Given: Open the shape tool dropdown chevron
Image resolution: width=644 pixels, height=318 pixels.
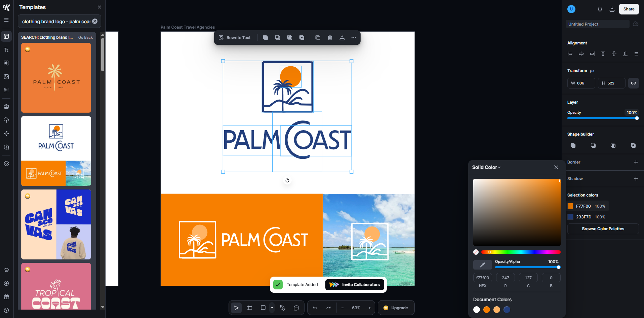Looking at the screenshot, I should (x=272, y=308).
